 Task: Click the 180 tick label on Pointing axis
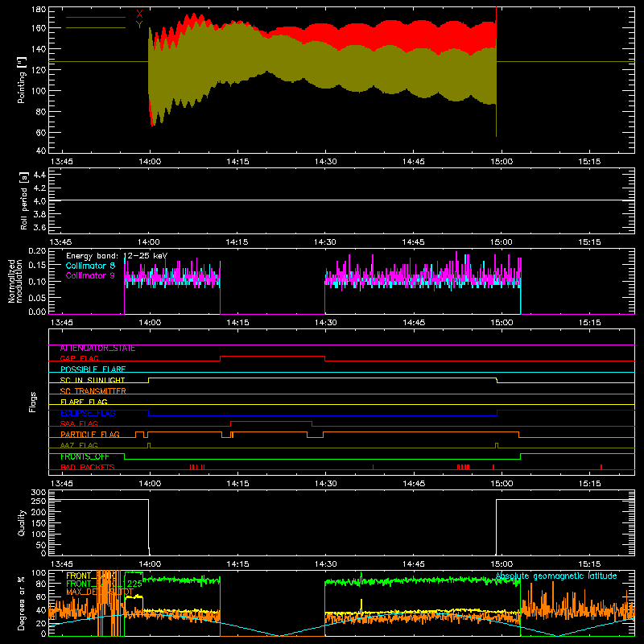pyautogui.click(x=38, y=9)
